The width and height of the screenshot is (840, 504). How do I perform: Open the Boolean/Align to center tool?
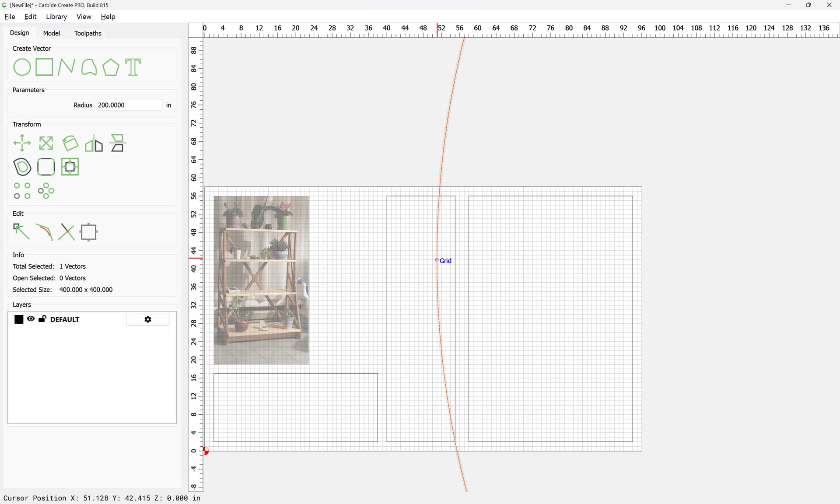70,167
